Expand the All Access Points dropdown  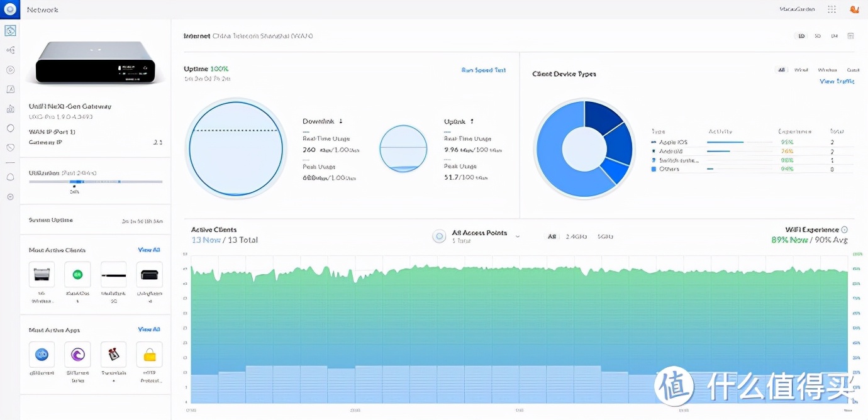click(518, 236)
